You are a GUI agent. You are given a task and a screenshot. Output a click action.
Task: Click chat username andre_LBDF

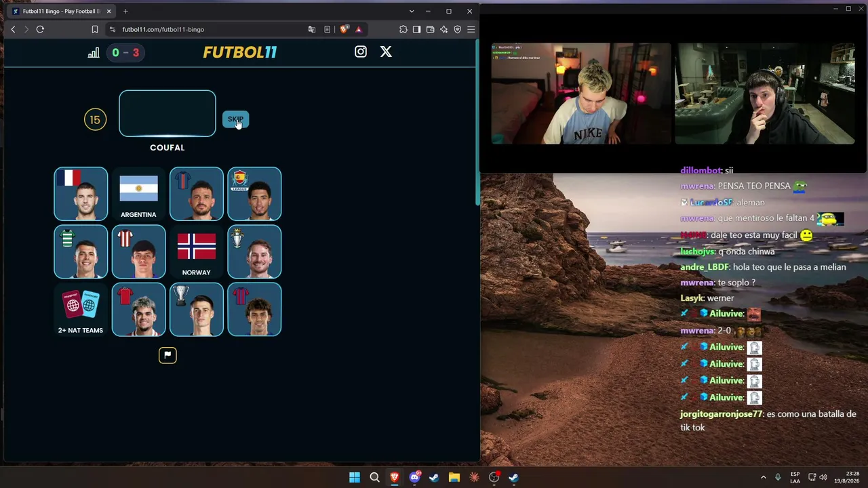705,267
